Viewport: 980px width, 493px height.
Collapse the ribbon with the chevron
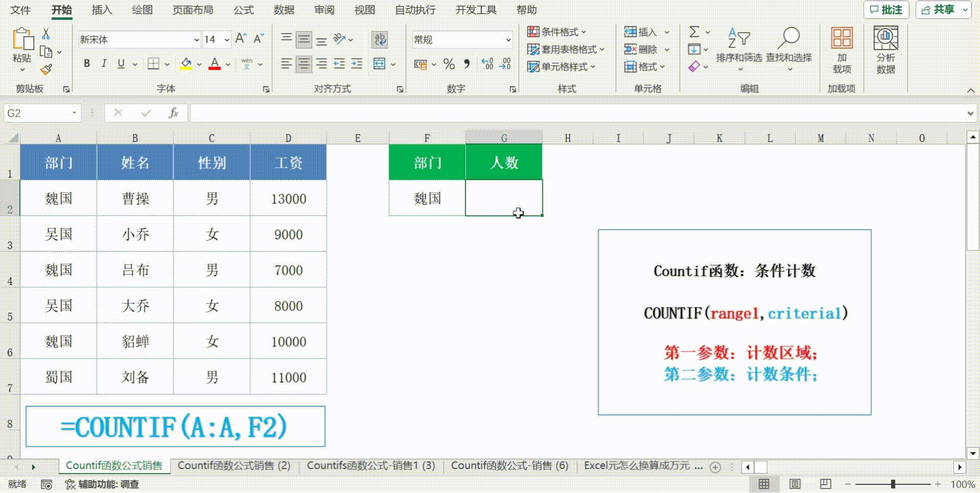point(970,91)
